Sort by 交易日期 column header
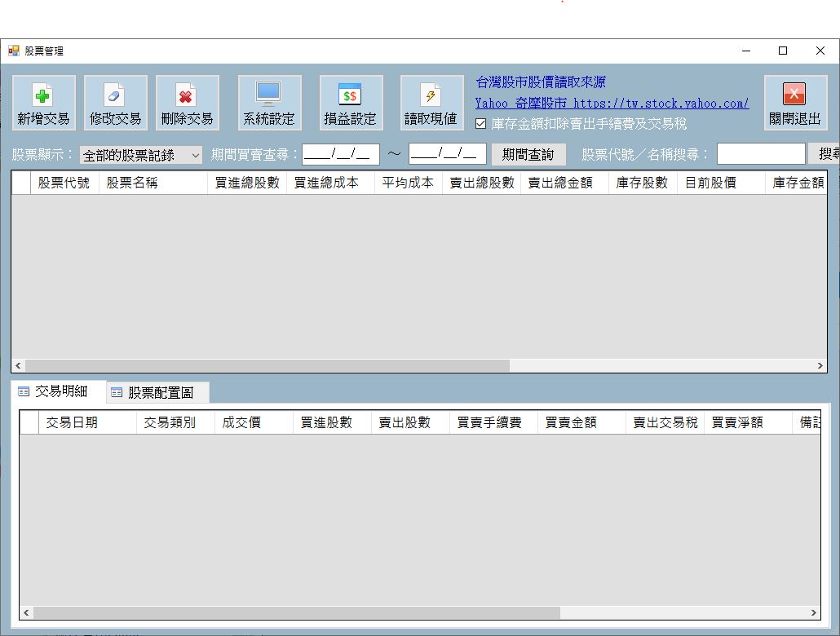This screenshot has height=636, width=840. coord(87,422)
